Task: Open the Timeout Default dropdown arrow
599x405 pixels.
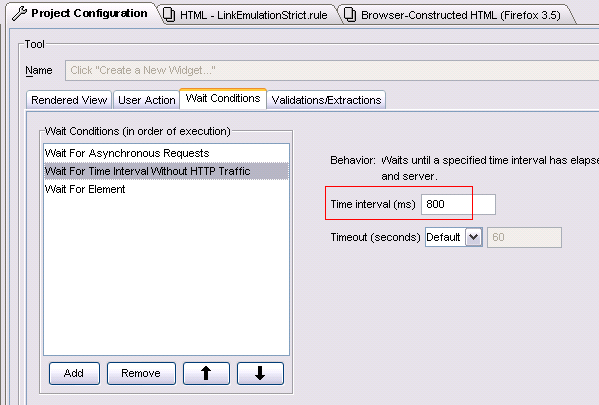Action: point(474,237)
